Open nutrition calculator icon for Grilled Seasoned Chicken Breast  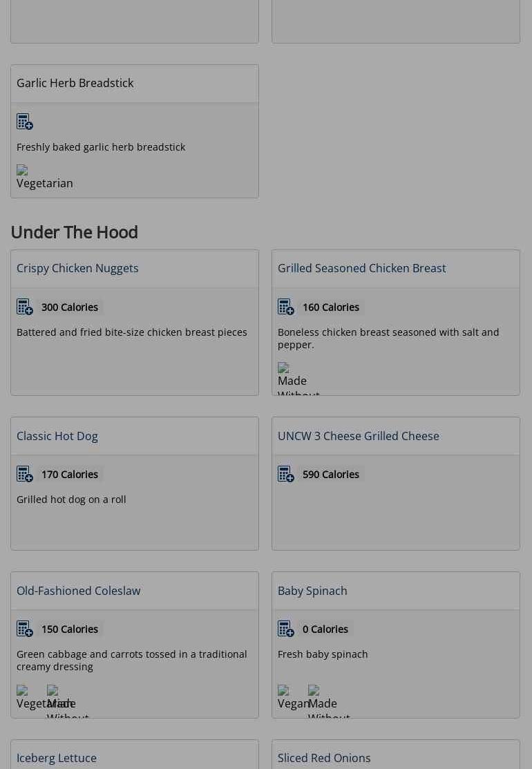[x=286, y=307]
